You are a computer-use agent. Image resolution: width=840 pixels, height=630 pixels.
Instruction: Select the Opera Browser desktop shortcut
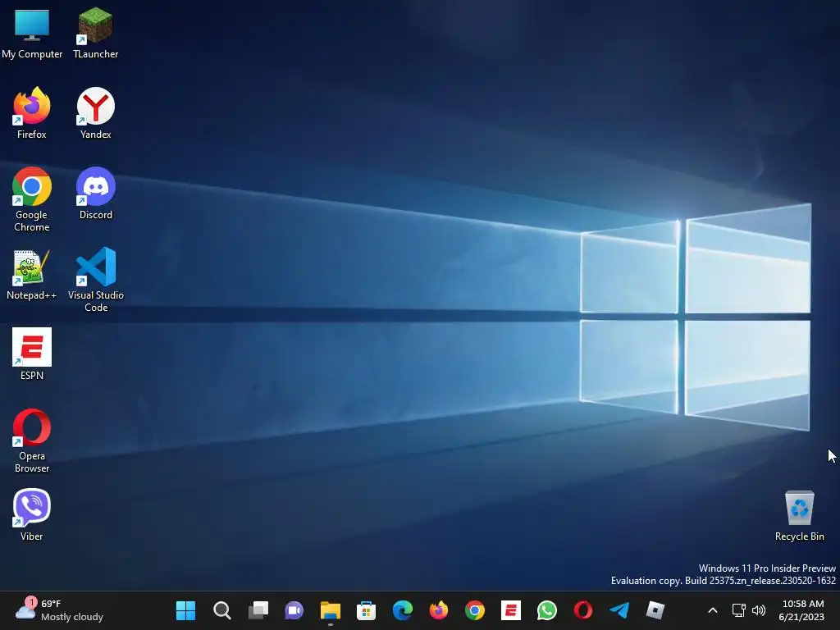click(32, 441)
